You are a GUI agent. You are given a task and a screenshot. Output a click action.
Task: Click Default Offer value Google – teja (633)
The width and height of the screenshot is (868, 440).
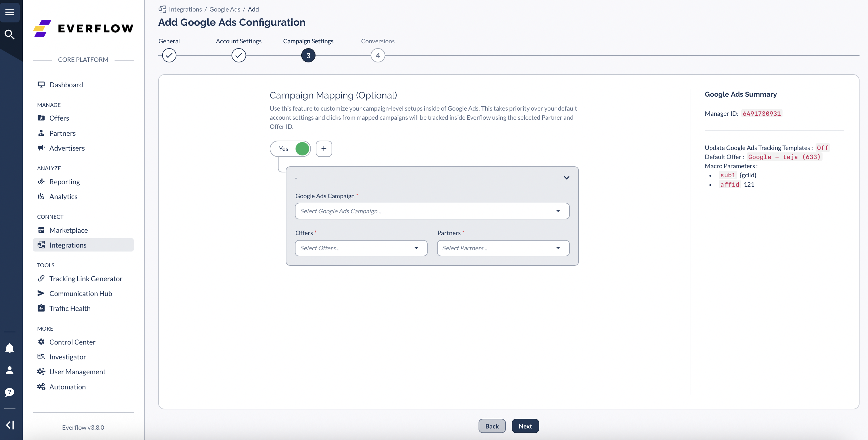784,157
